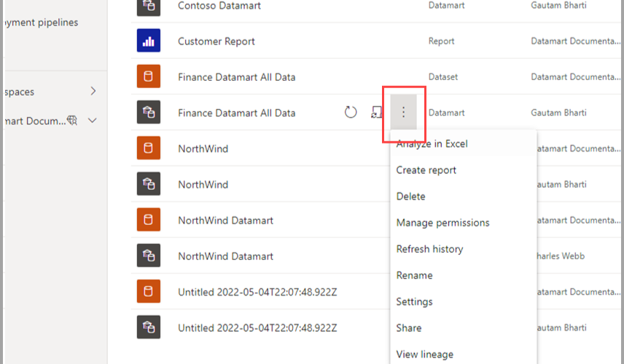Click premium diamond icon beside workspace name
Viewport: 624px width, 364px height.
(72, 120)
